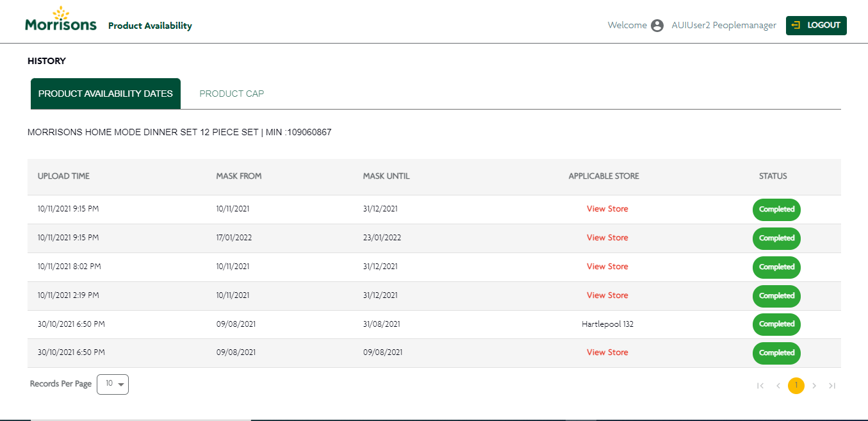Click Completed status in Hartlepool 132 row
868x421 pixels.
coord(776,324)
